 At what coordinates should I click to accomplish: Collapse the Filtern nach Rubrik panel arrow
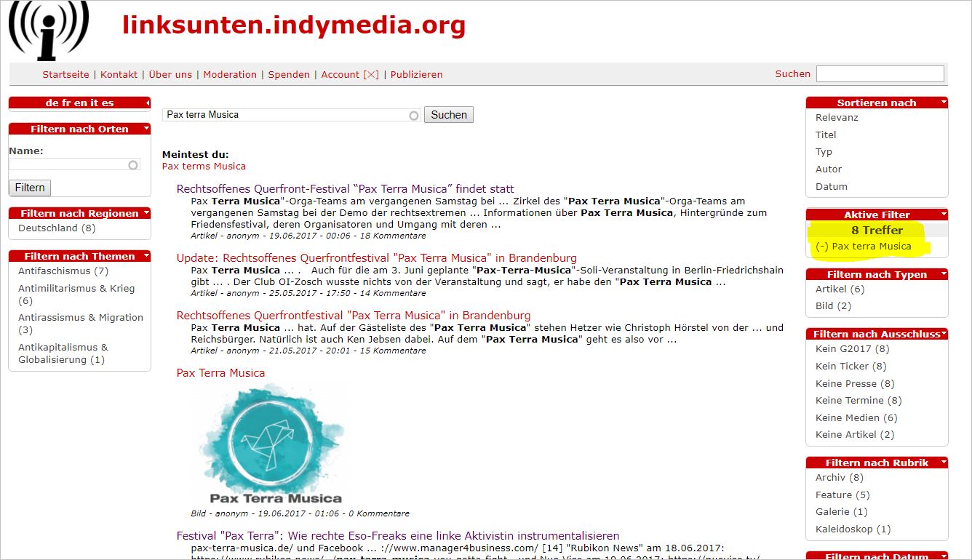[944, 463]
